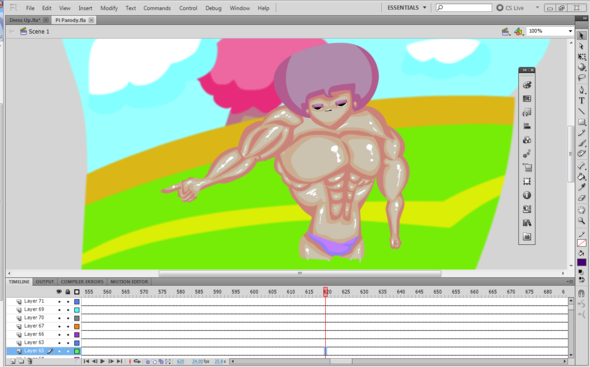Open the Align panel icon
This screenshot has width=590, height=367.
point(527,126)
